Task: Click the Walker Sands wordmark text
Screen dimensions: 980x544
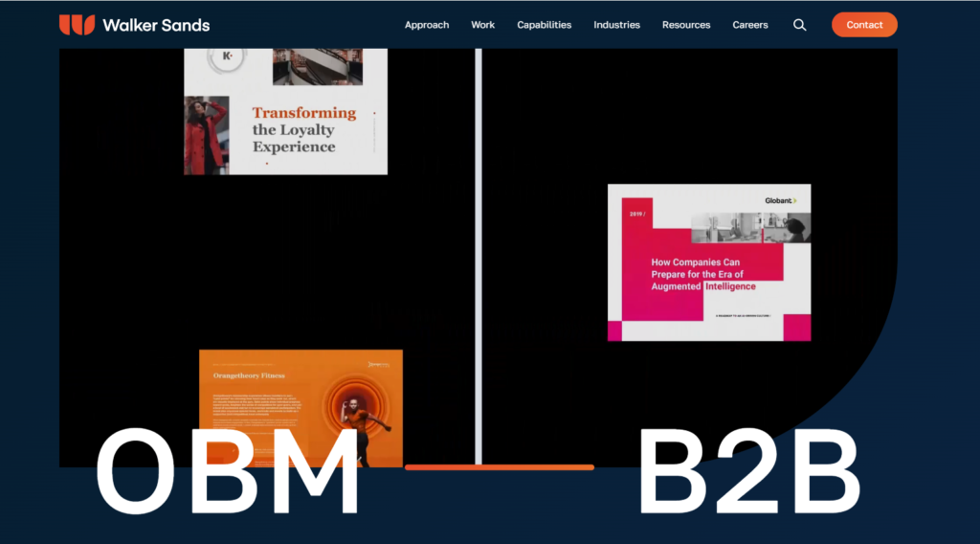Action: pos(156,25)
